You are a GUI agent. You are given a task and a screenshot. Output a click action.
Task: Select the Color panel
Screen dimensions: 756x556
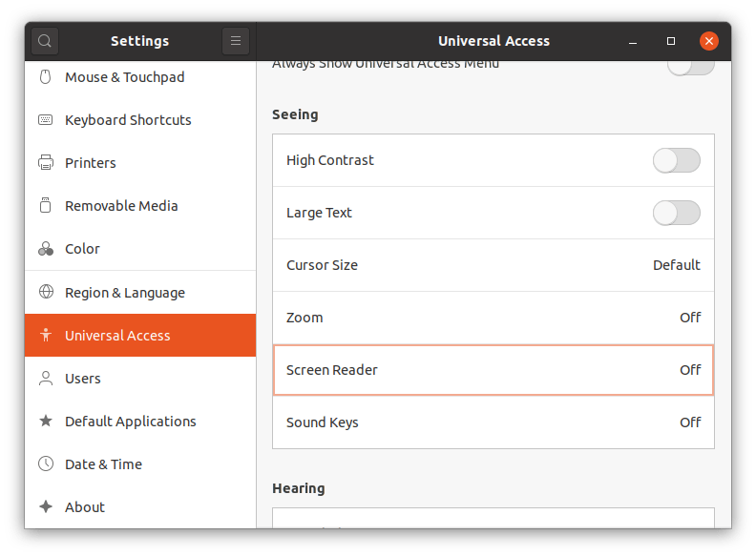[x=140, y=249]
